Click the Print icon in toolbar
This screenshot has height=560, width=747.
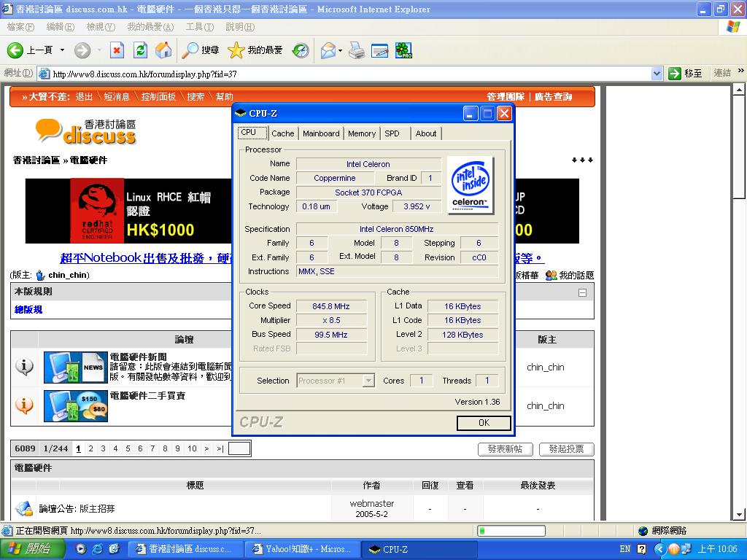point(356,50)
